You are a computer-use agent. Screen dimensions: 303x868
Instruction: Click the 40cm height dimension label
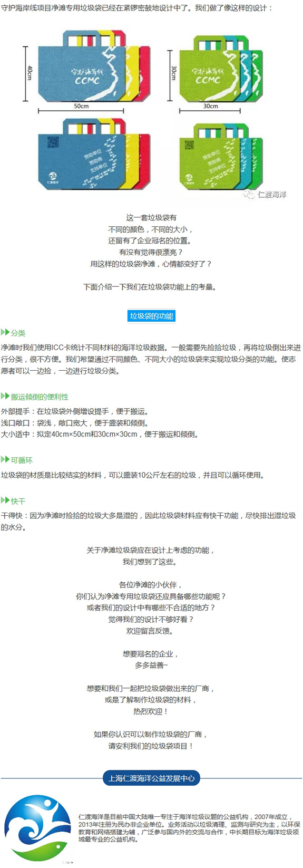(30, 73)
